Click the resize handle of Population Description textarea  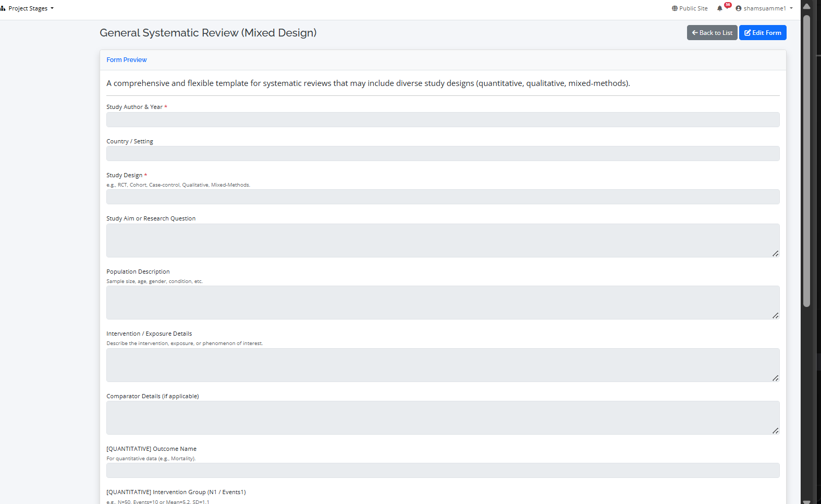776,316
